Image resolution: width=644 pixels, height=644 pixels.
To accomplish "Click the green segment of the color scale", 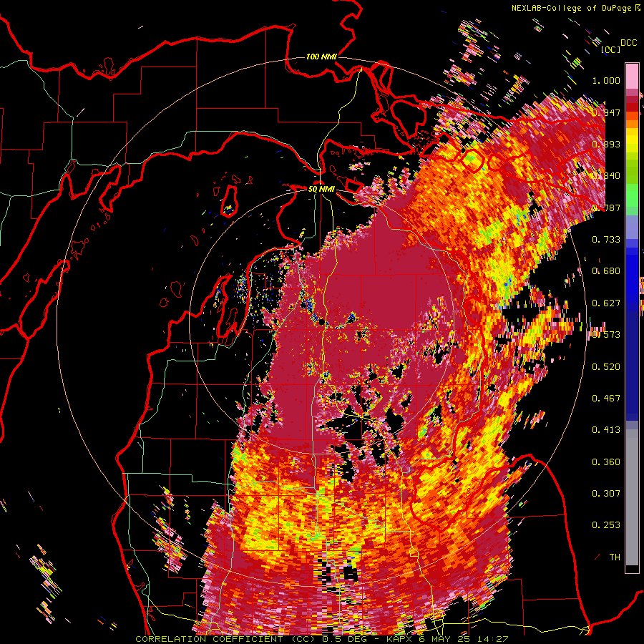I will (x=632, y=195).
